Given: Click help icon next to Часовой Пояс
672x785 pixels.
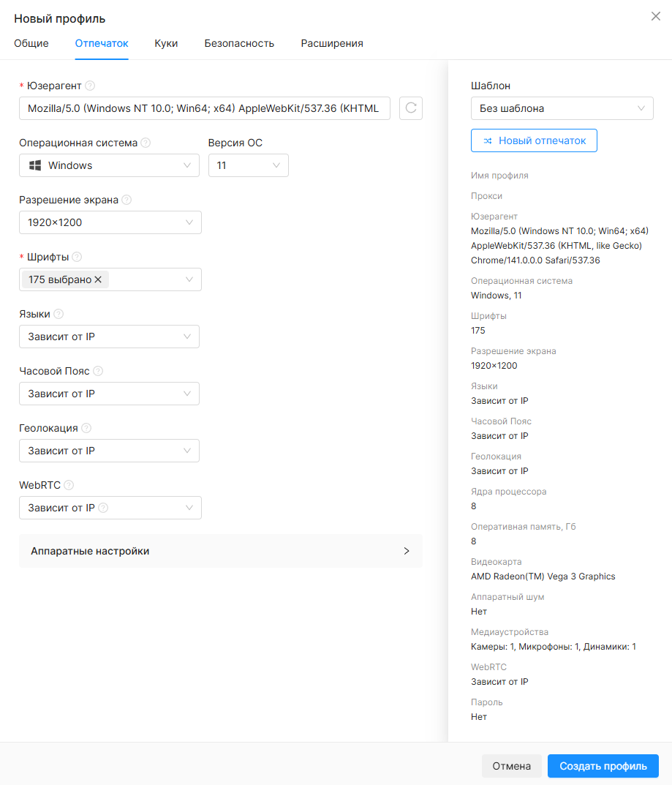Looking at the screenshot, I should 98,371.
